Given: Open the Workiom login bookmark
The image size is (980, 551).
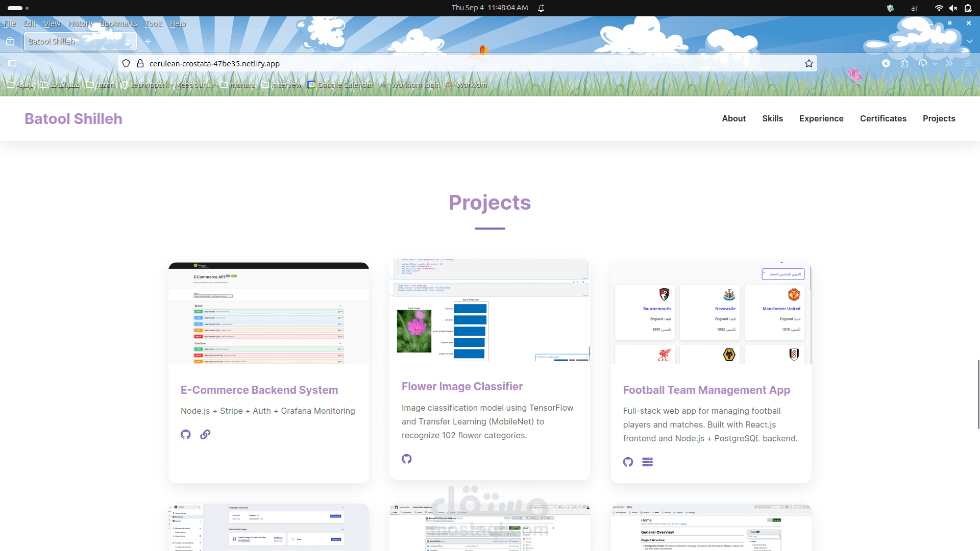Looking at the screenshot, I should 410,85.
